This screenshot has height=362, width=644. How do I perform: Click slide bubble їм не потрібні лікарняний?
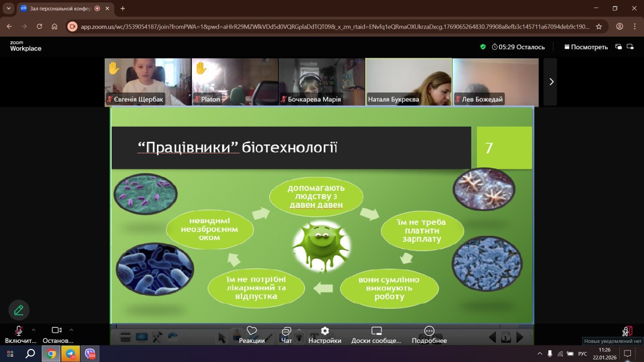pyautogui.click(x=256, y=288)
